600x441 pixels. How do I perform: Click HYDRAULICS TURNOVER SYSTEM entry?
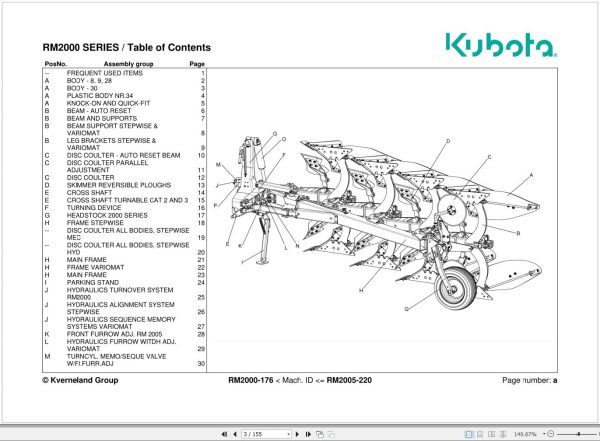[x=120, y=293]
